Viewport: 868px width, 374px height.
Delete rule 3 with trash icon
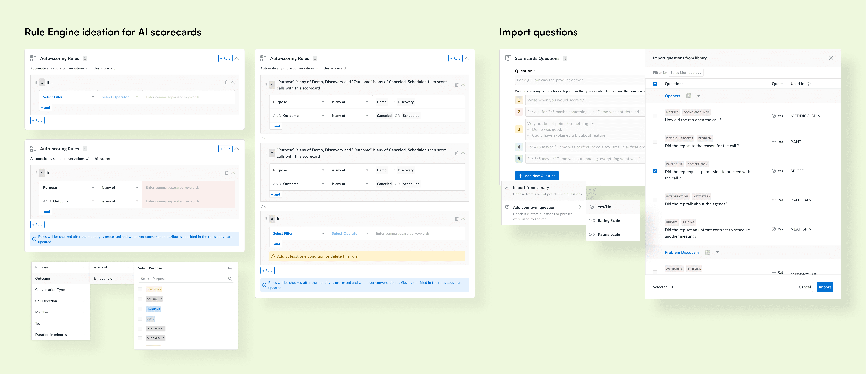click(457, 219)
